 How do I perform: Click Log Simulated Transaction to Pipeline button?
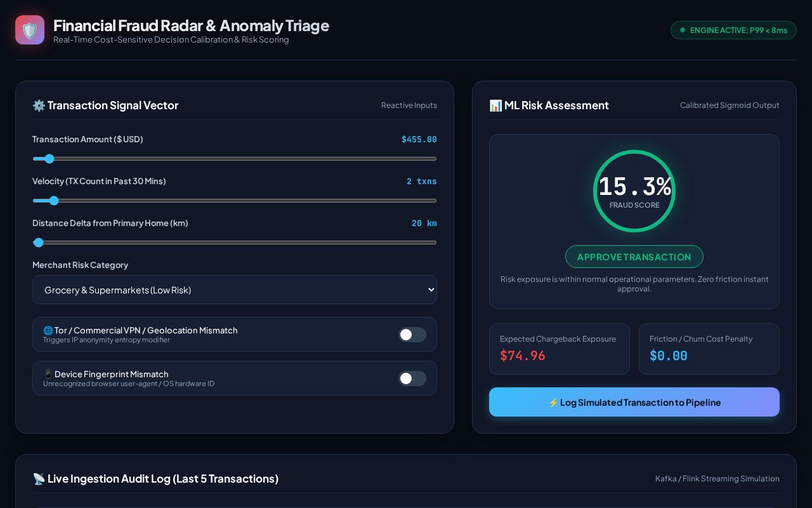coord(634,402)
